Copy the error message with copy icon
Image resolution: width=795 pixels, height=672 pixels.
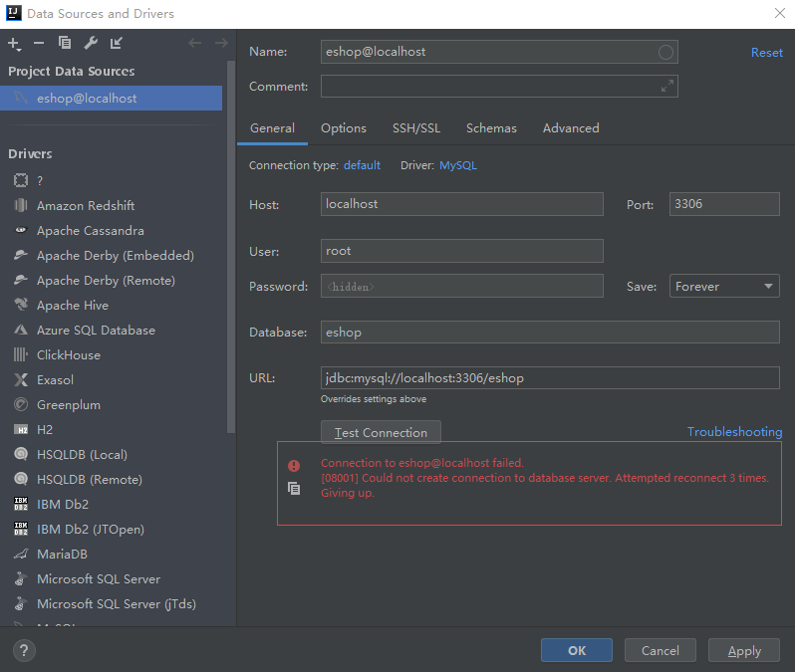[294, 488]
